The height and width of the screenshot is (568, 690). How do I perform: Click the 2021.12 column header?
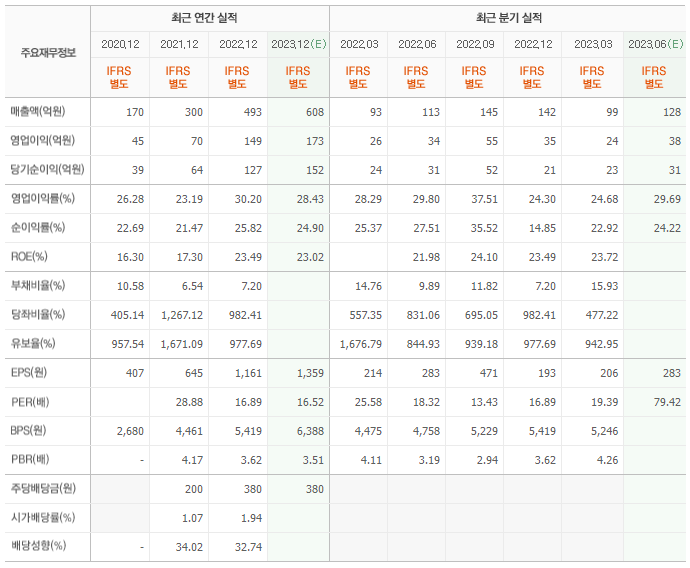179,44
